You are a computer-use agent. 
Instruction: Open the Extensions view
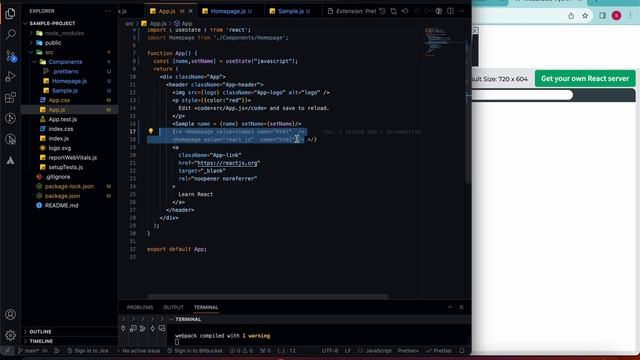[x=11, y=98]
